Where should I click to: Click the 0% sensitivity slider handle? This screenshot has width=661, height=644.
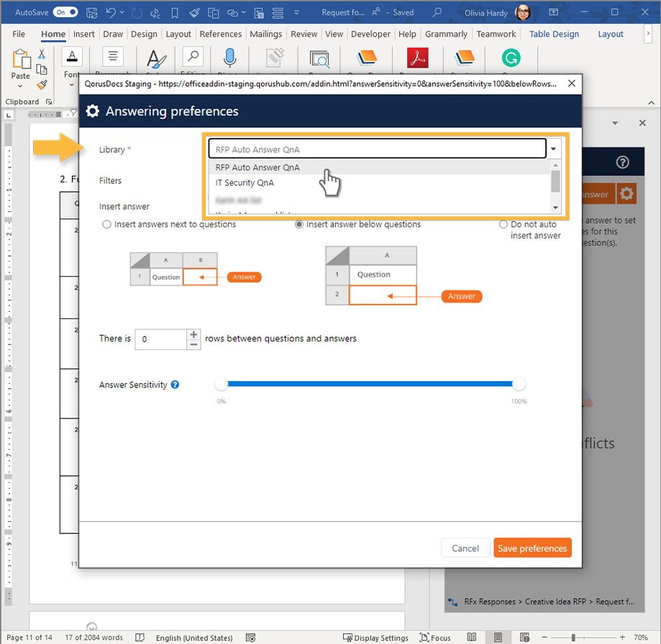pyautogui.click(x=221, y=384)
